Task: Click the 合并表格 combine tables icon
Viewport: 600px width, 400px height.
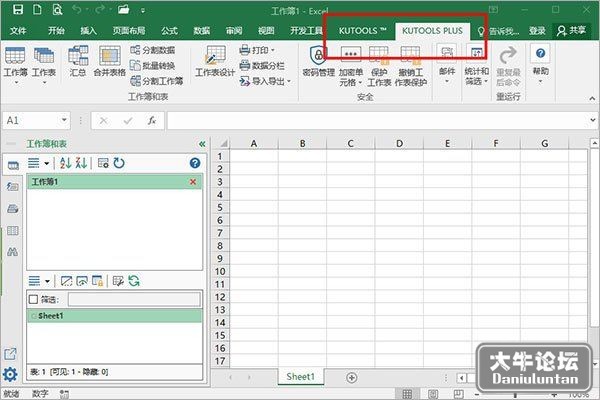Action: (110, 61)
